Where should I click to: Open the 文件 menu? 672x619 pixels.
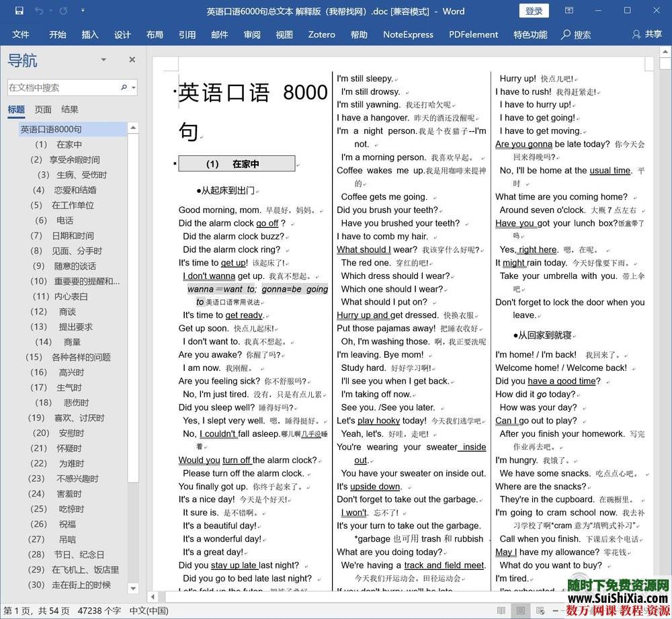21,34
